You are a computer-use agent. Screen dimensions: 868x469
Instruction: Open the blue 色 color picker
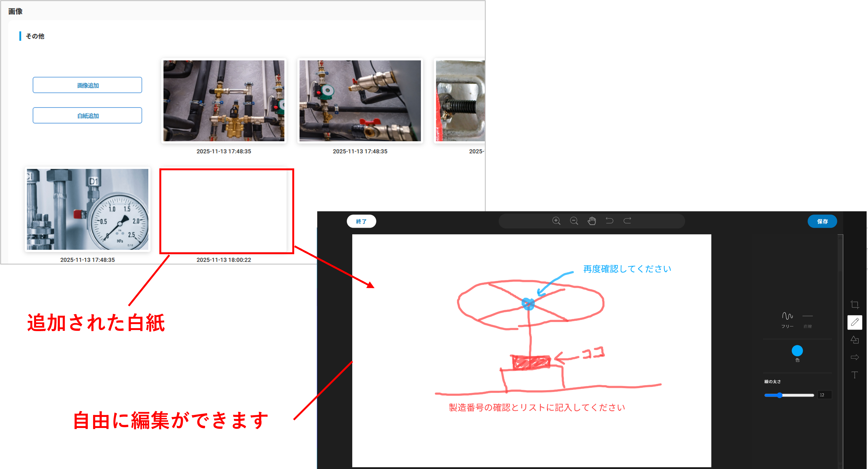[x=797, y=351]
